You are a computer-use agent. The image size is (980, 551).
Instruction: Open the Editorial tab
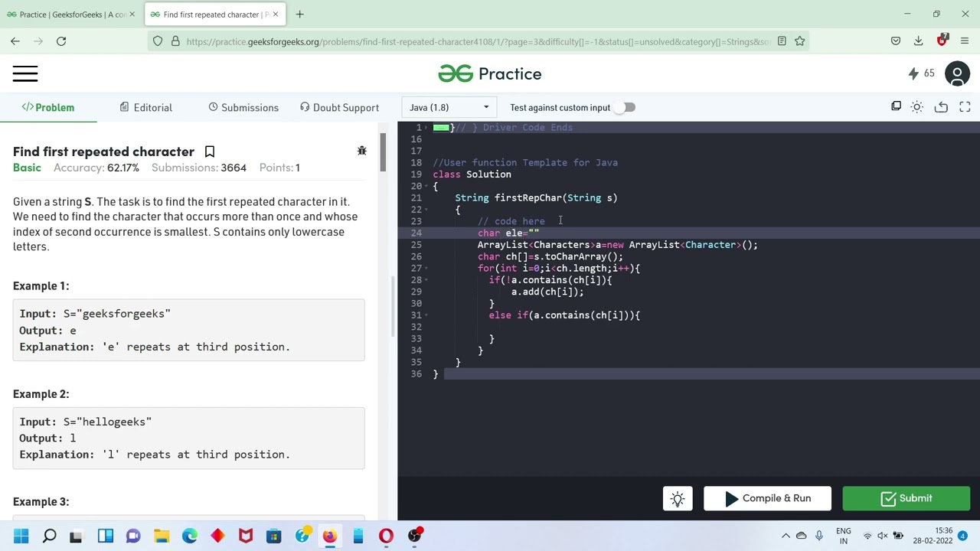146,107
